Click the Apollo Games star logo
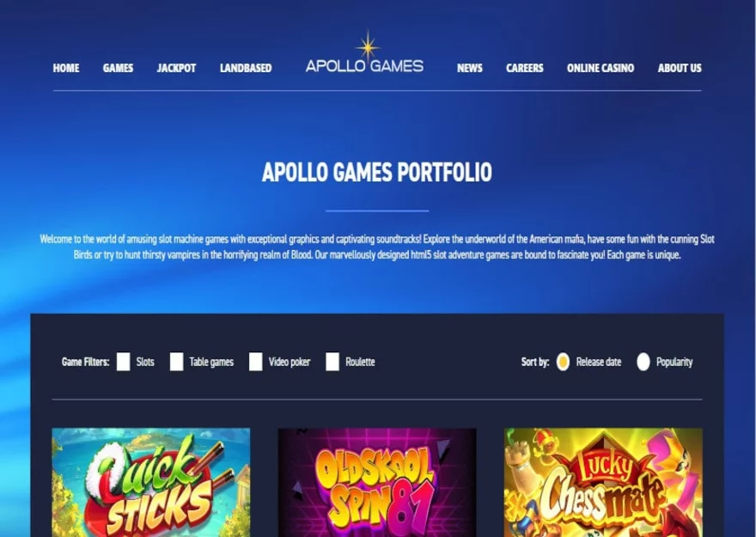Screen dimensions: 756x537 [x=365, y=52]
